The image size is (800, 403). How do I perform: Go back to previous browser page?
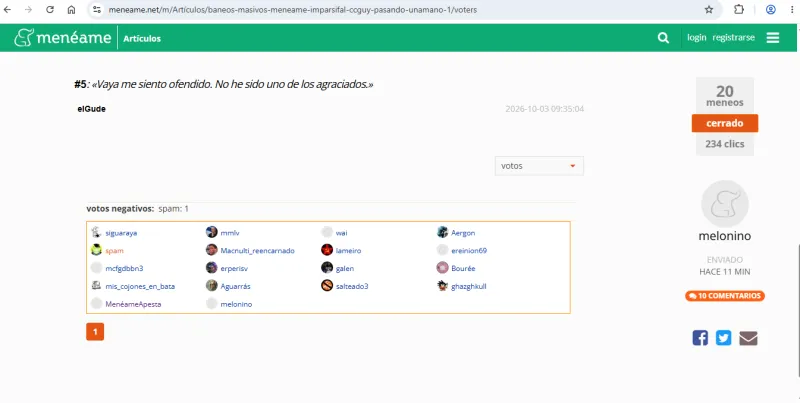click(x=8, y=10)
